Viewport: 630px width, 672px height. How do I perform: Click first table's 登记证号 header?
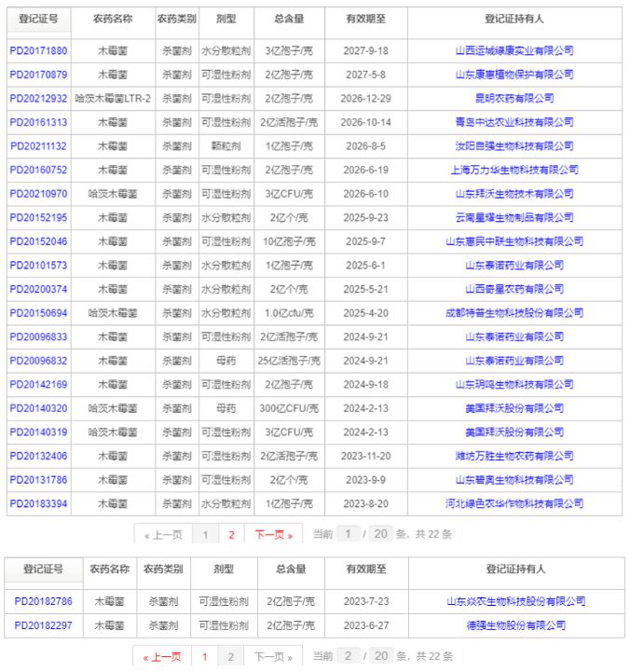click(38, 20)
